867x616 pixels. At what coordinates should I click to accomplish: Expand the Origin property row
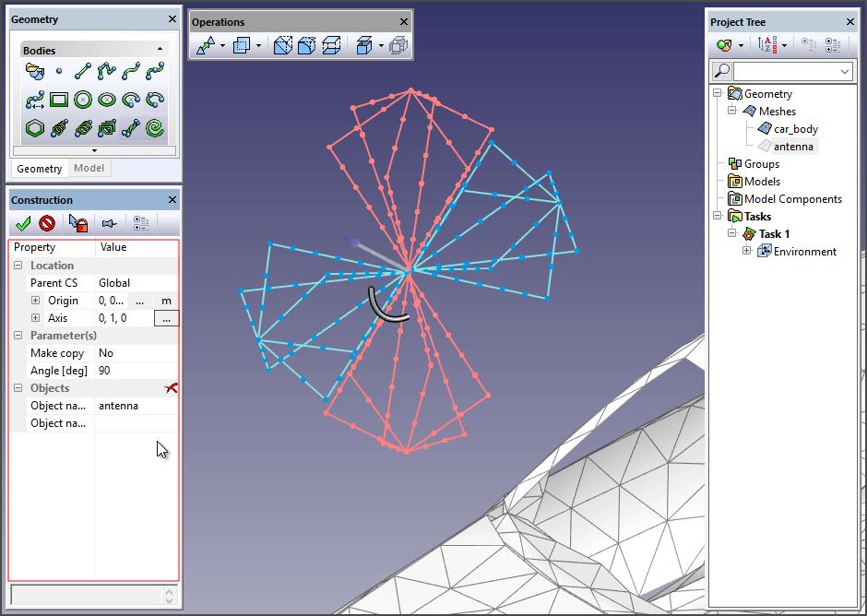(36, 301)
